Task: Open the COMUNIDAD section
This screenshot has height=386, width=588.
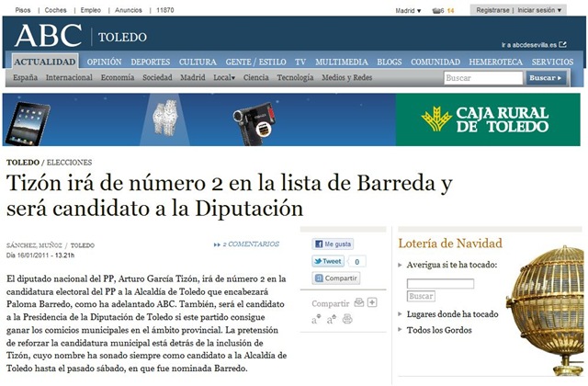Action: [x=435, y=62]
